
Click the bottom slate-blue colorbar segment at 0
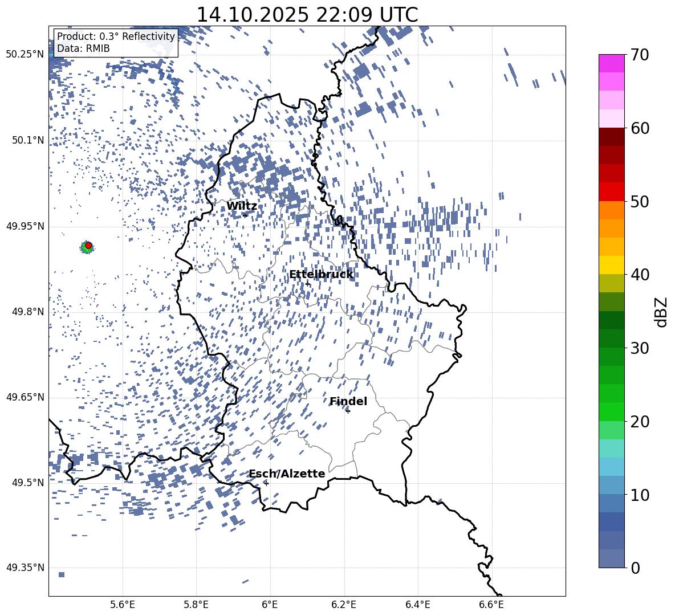point(612,558)
